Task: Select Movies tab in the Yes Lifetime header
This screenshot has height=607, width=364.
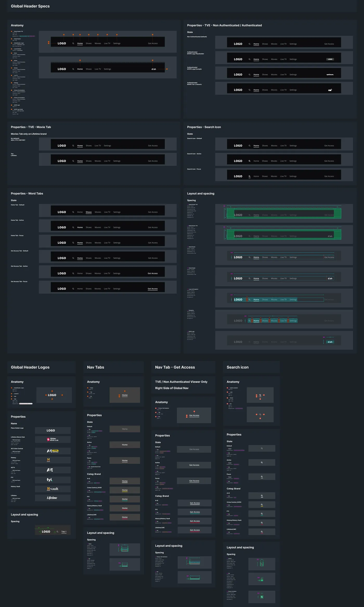Action: point(98,161)
